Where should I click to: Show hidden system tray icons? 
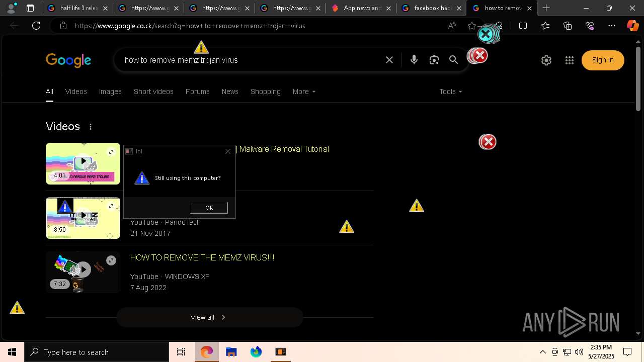(x=542, y=352)
